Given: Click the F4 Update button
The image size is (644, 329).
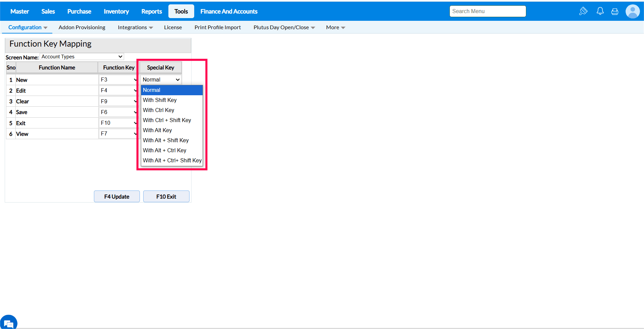Looking at the screenshot, I should (117, 197).
